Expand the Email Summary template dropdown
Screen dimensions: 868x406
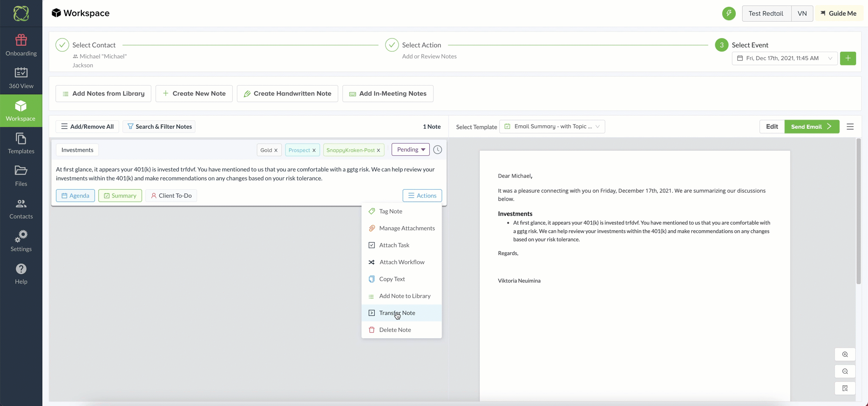(552, 127)
